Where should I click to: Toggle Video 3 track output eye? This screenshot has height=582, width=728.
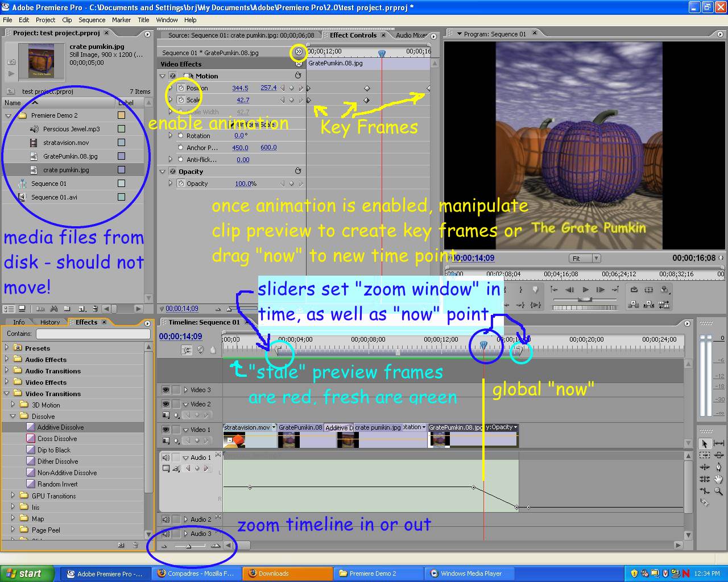click(166, 390)
